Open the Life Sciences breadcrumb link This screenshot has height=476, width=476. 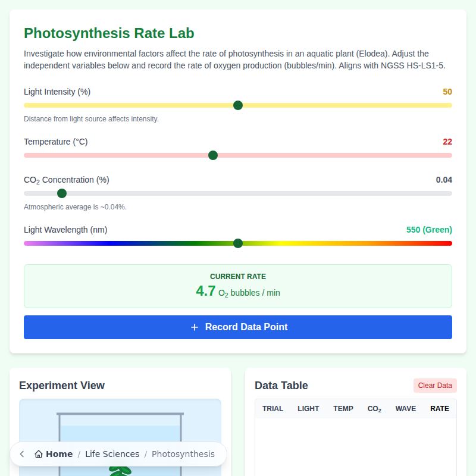[112, 453]
